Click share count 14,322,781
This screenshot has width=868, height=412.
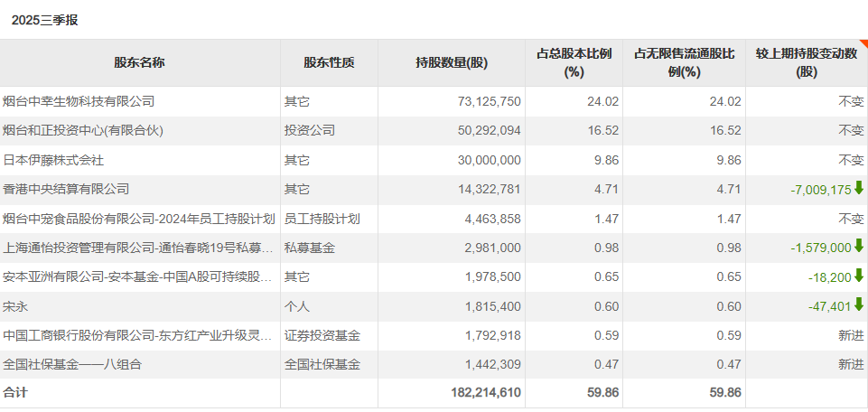pyautogui.click(x=490, y=190)
